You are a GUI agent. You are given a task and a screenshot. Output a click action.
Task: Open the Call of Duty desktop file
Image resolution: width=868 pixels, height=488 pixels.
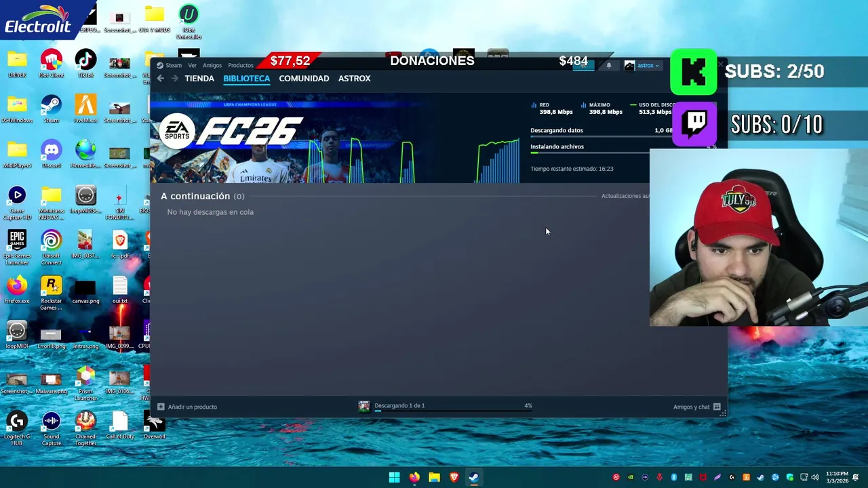120,425
